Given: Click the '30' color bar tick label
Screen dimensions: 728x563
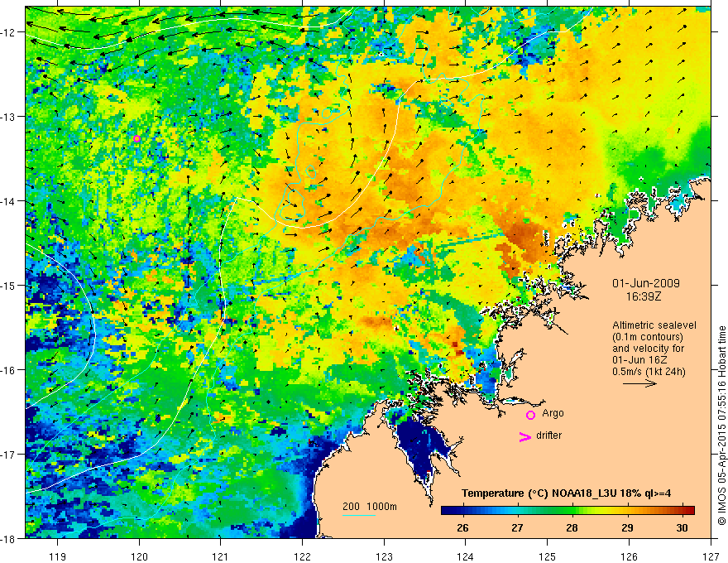Looking at the screenshot, I should pyautogui.click(x=682, y=527).
